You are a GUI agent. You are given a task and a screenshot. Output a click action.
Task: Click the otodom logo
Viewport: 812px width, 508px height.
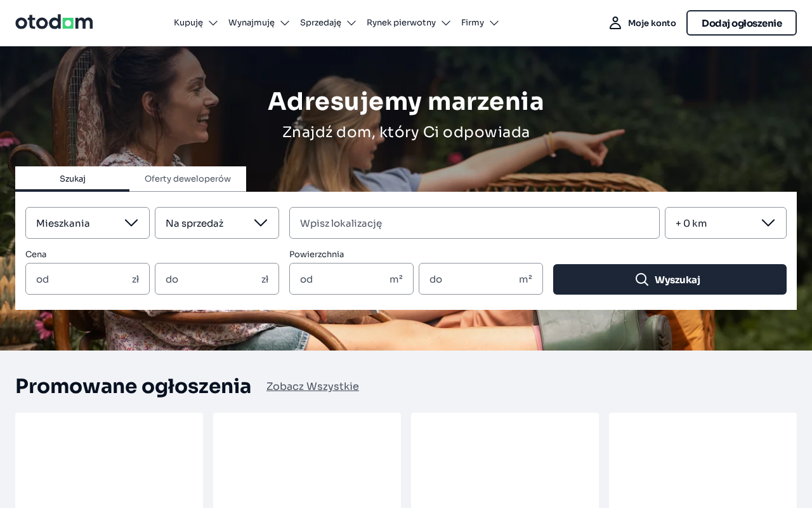pyautogui.click(x=54, y=22)
